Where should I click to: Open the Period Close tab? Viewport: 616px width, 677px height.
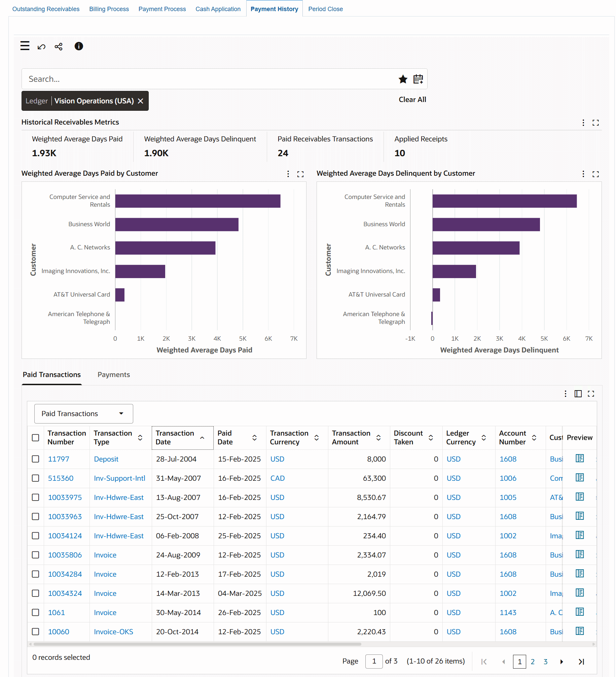pos(325,9)
